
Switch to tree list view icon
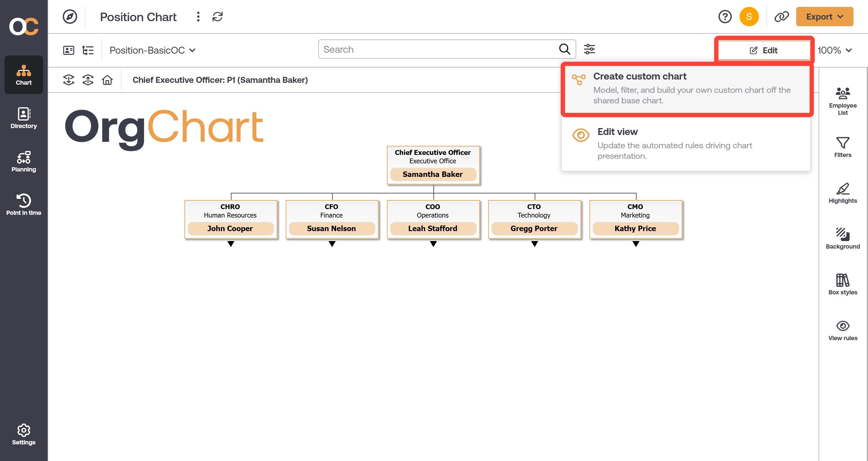[88, 50]
